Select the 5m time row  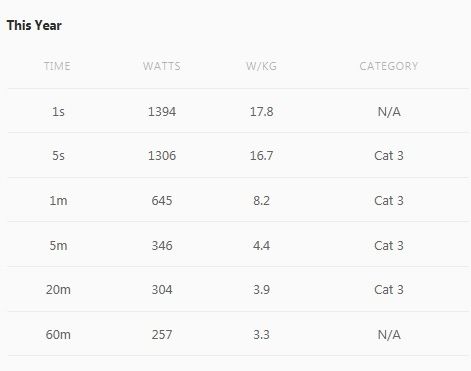pyautogui.click(x=238, y=244)
